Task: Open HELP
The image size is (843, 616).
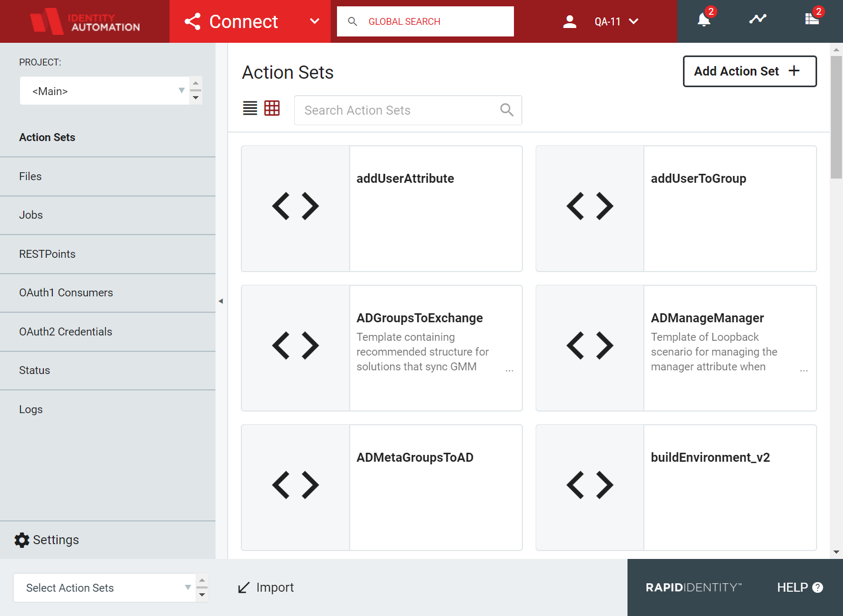Action: pos(800,587)
